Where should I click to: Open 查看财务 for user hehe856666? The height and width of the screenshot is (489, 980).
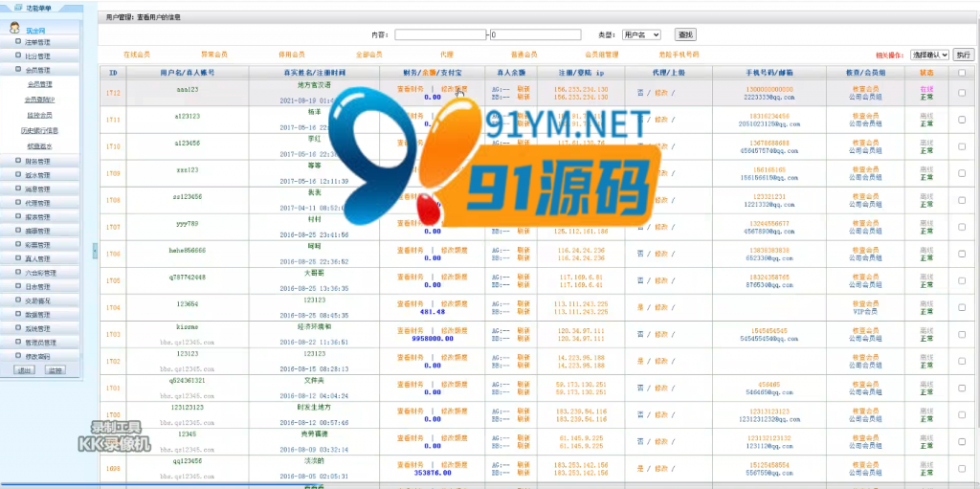pyautogui.click(x=410, y=250)
